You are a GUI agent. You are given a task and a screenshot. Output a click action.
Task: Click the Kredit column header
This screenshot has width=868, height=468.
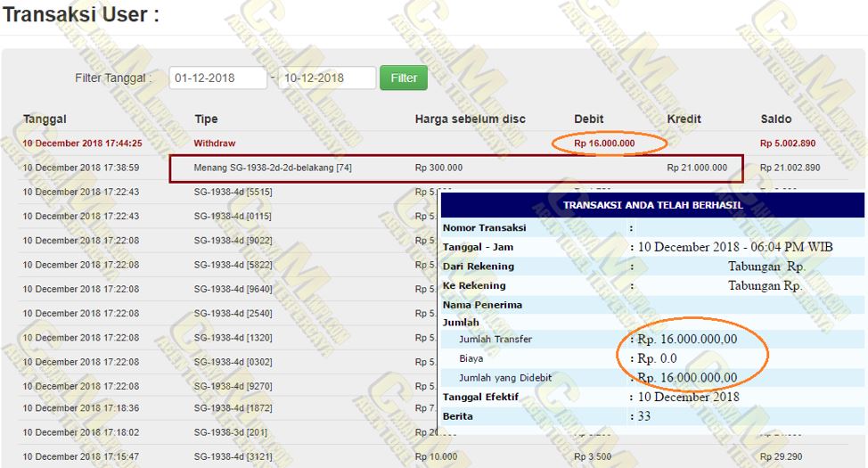click(x=684, y=119)
